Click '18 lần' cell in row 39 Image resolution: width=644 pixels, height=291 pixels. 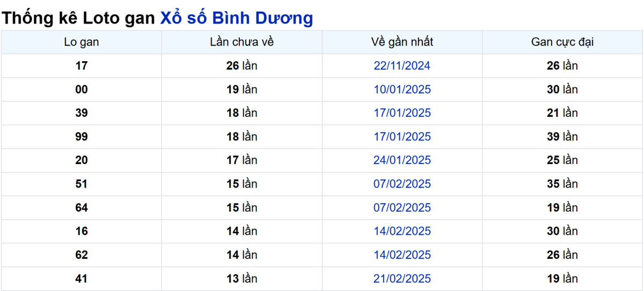click(242, 113)
